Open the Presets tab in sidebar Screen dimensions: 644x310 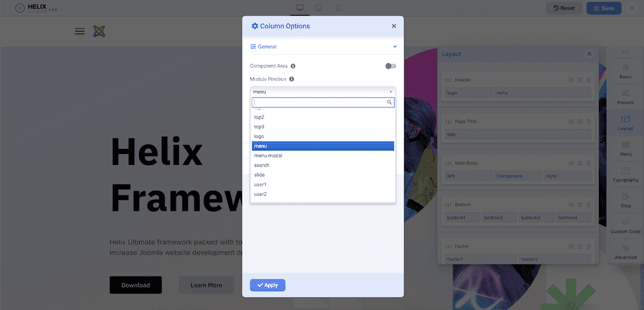(625, 97)
